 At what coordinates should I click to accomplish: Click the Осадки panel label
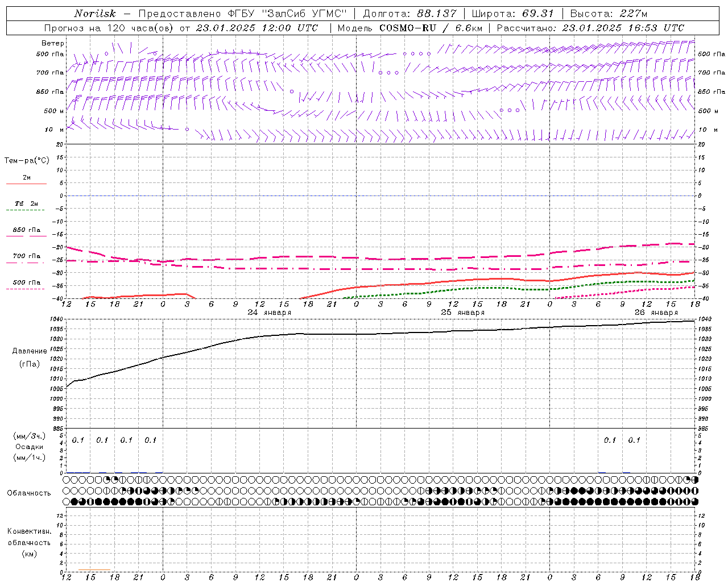pyautogui.click(x=29, y=447)
